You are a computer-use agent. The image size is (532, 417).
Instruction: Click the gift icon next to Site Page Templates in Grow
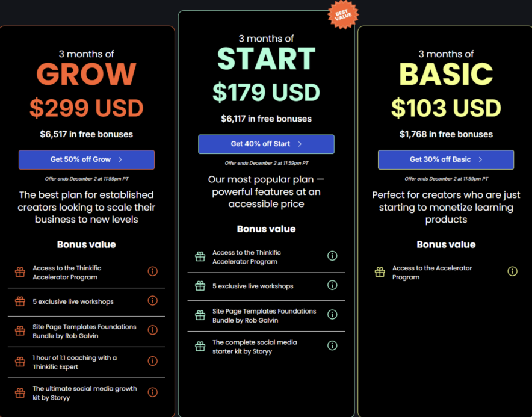[20, 331]
